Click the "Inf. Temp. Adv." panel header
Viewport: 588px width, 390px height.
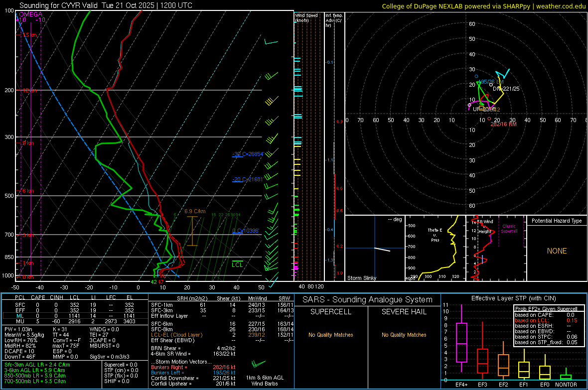[334, 20]
